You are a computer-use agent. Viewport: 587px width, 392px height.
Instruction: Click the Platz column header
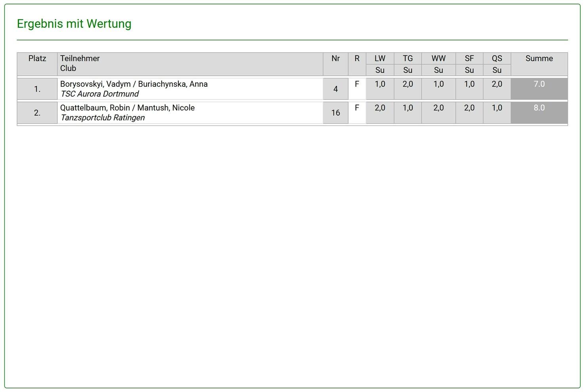(x=37, y=59)
